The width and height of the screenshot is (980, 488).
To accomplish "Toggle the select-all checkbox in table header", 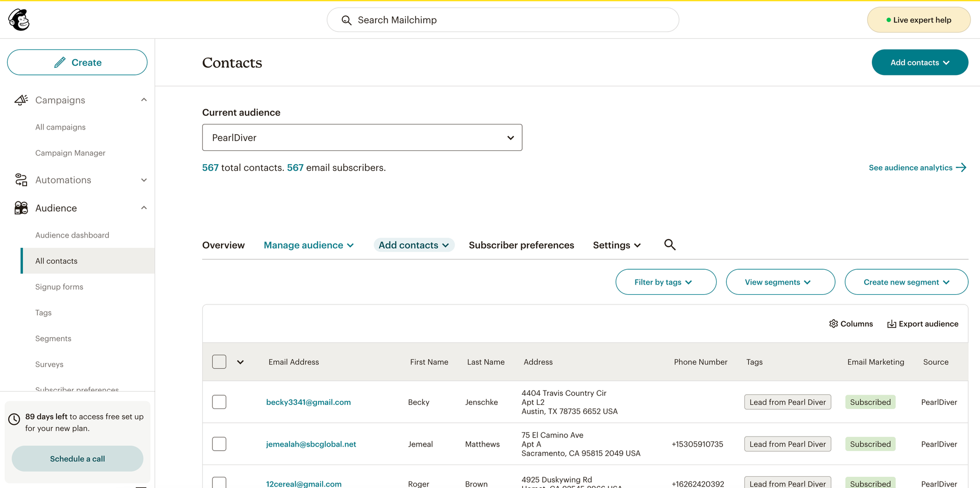I will pos(219,362).
